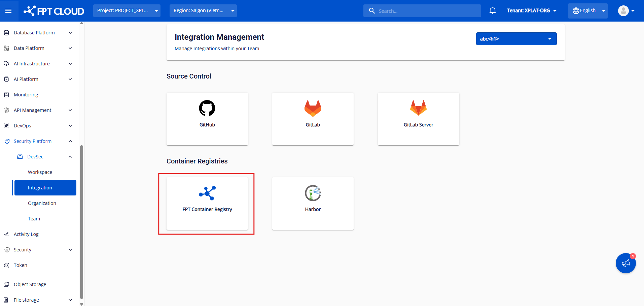Viewport: 644px width, 306px height.
Task: Toggle the hamburger sidebar menu
Action: [x=9, y=11]
